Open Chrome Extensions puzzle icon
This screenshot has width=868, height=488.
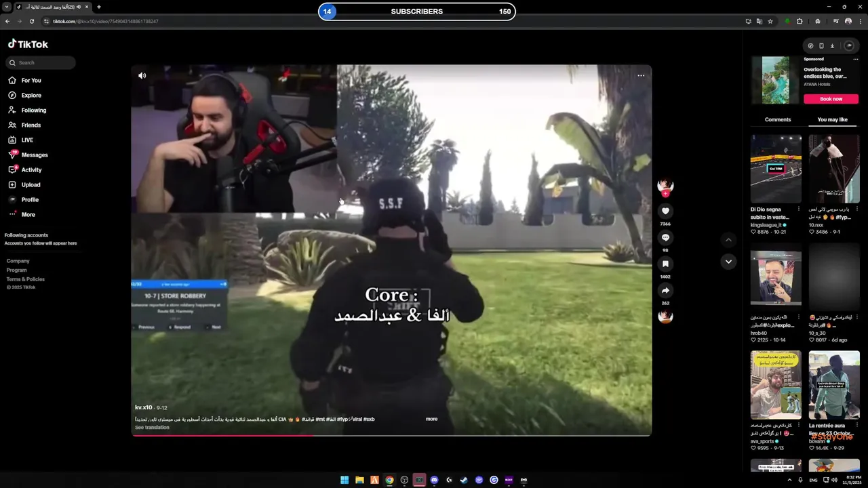(800, 21)
